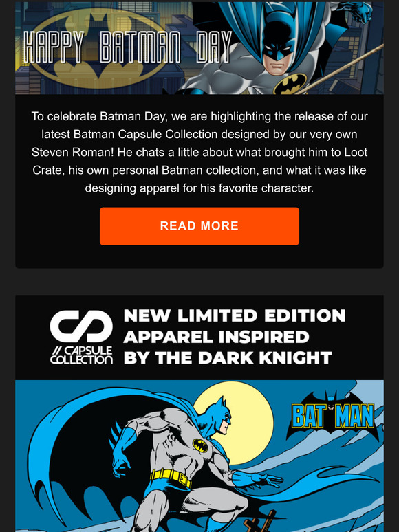Select the 'Happy Batman Day' headline text
The height and width of the screenshot is (532, 399).
128,47
